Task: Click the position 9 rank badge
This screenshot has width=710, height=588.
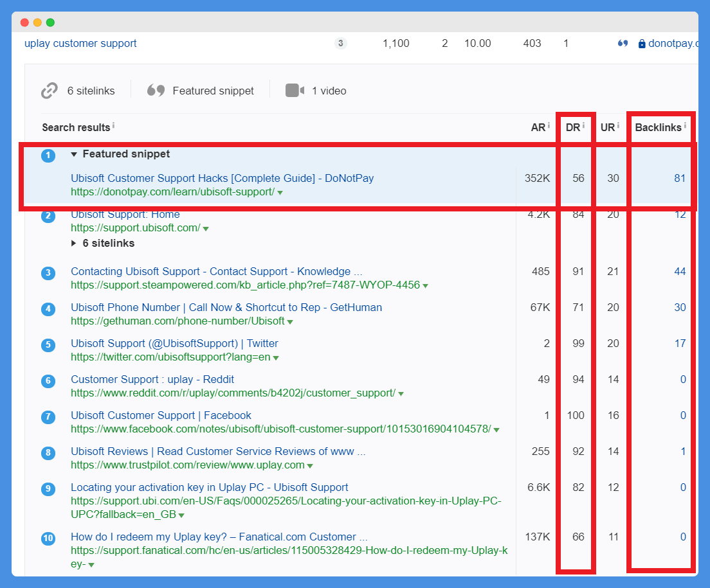Action: [x=48, y=490]
